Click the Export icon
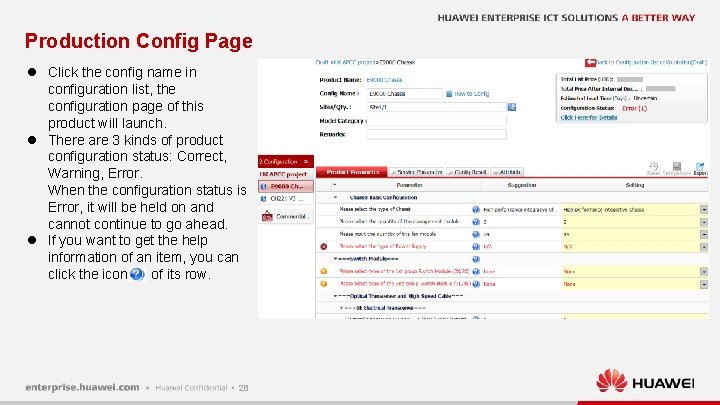Screen dimensions: 720x405 pos(700,168)
